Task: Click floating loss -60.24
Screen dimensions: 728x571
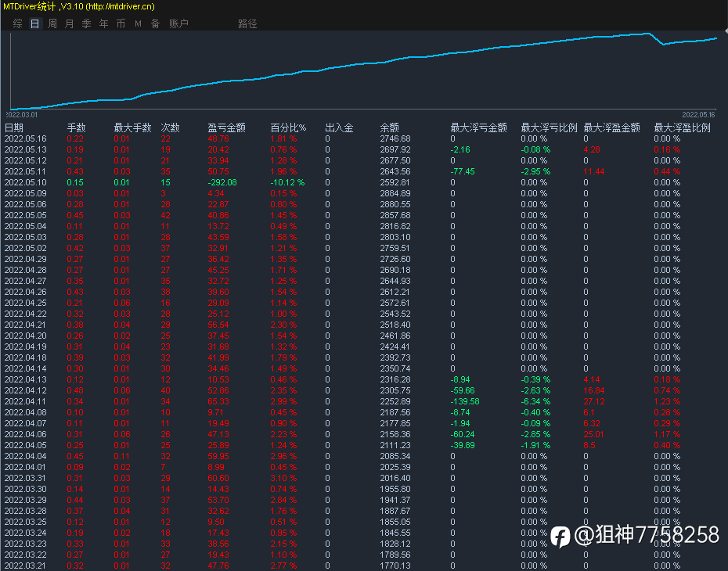Action: click(463, 435)
